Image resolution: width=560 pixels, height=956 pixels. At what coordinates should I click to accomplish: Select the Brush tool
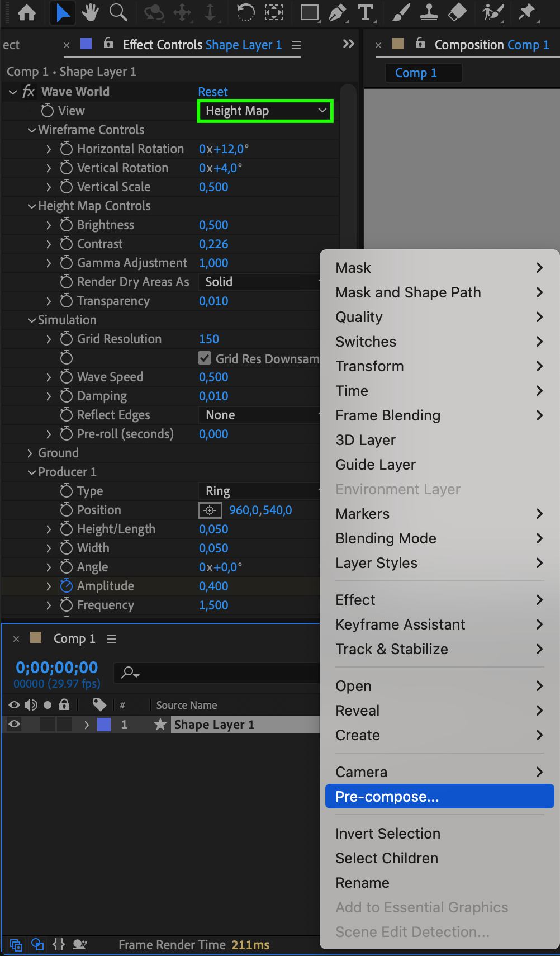point(401,12)
